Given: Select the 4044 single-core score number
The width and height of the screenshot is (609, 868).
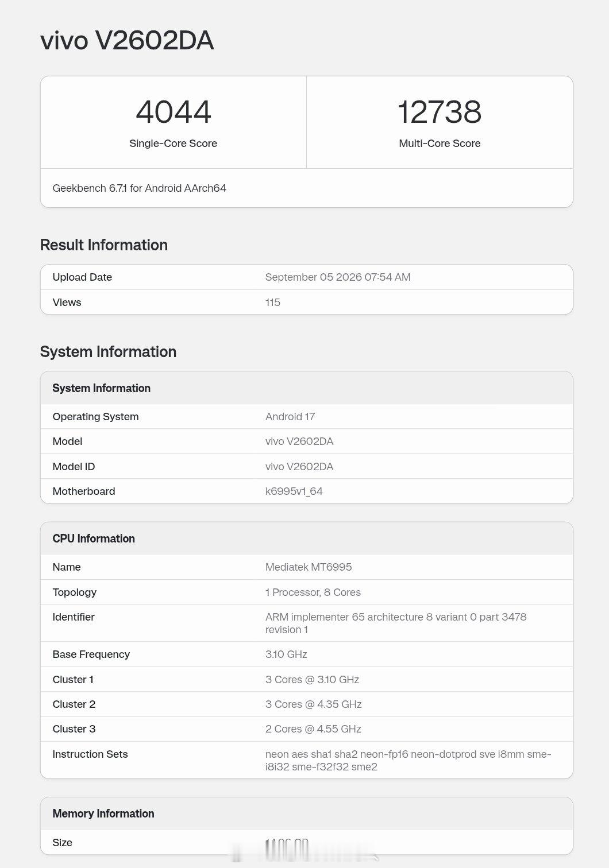Looking at the screenshot, I should (174, 112).
